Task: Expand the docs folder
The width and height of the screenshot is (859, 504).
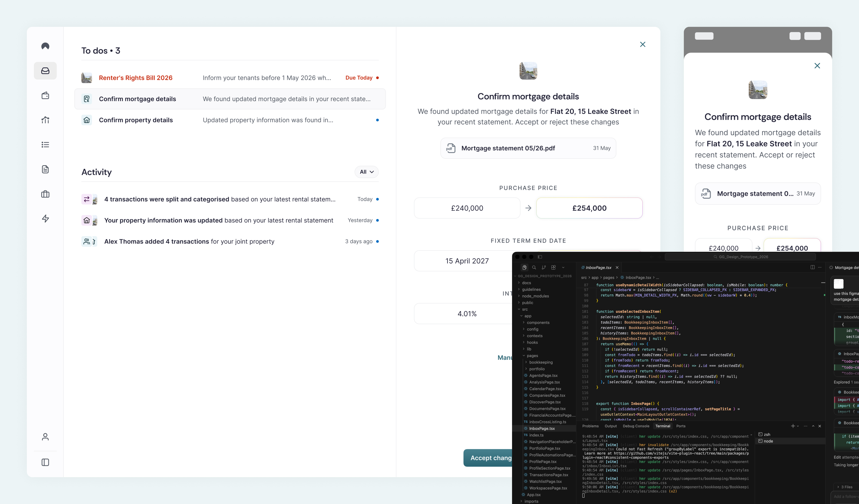Action: point(544,283)
